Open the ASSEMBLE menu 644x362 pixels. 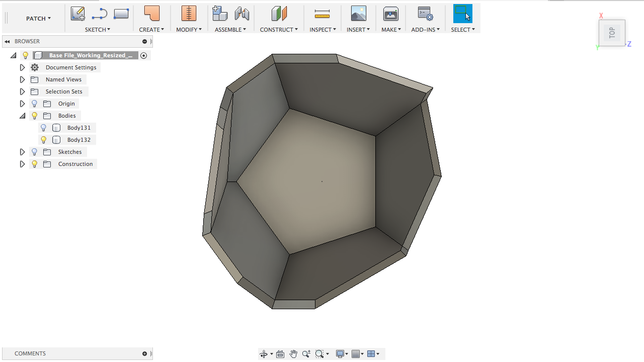230,30
